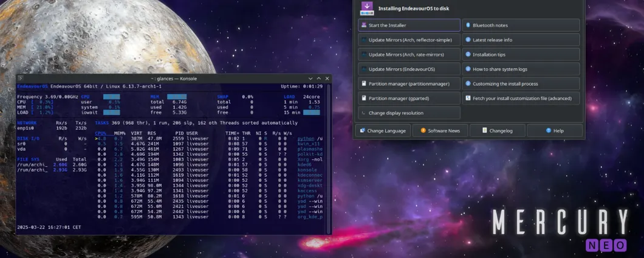Click the info icon on Latest release info
Viewport: 644px width, 258px height.
coord(468,40)
